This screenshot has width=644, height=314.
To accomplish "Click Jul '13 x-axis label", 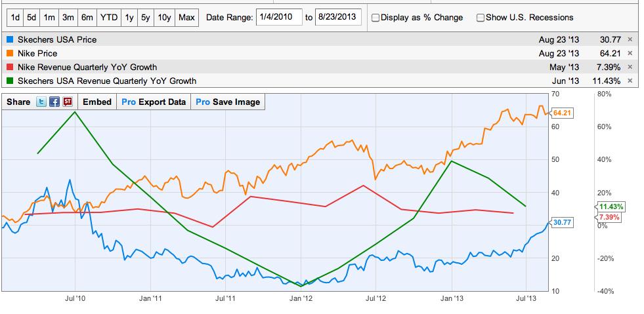I will pyautogui.click(x=526, y=299).
